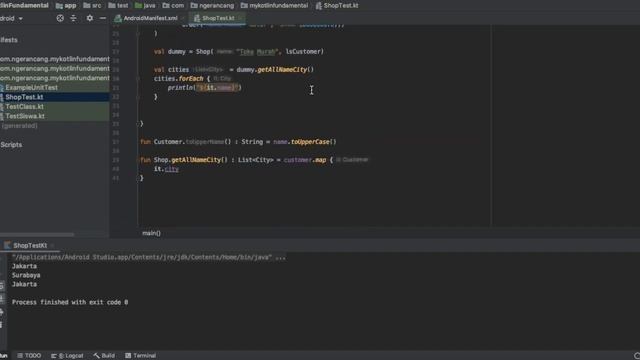
Task: Click the toUpperCase() call in editor
Action: (x=313, y=142)
